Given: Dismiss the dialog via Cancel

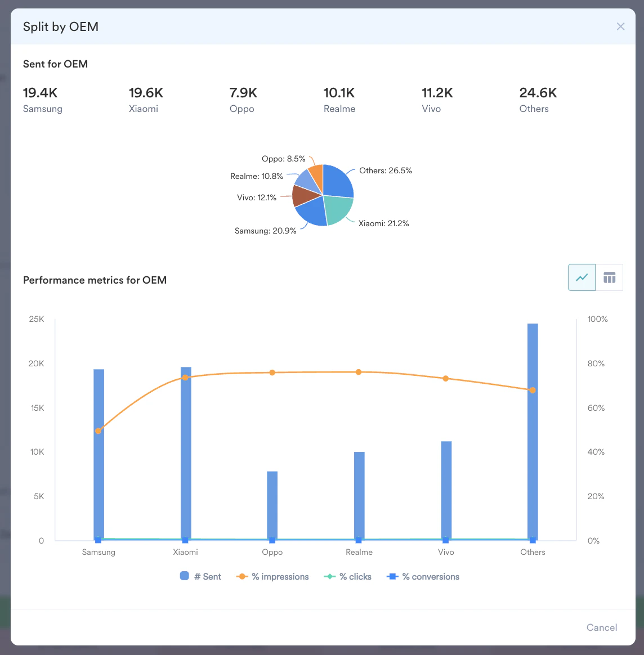Looking at the screenshot, I should 601,627.
